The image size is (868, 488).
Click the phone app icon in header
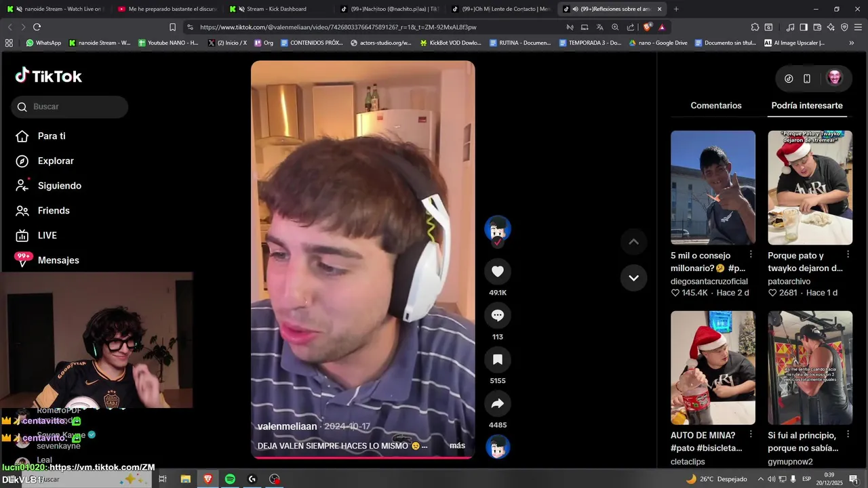pyautogui.click(x=807, y=79)
